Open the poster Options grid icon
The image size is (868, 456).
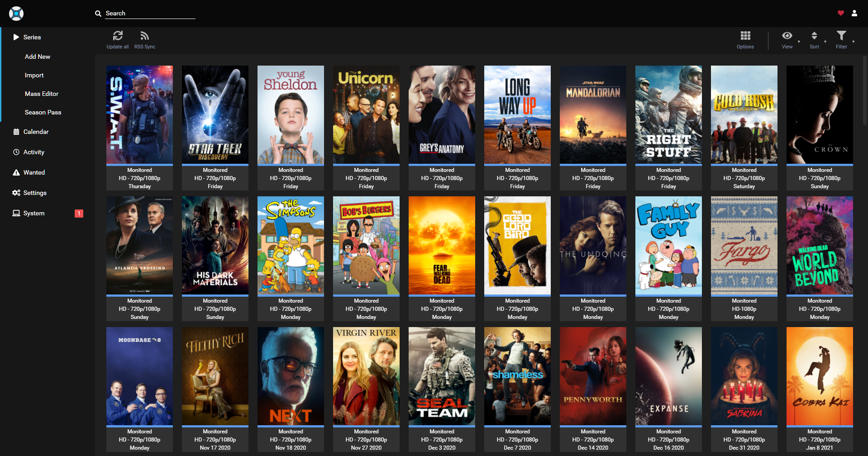click(x=745, y=36)
